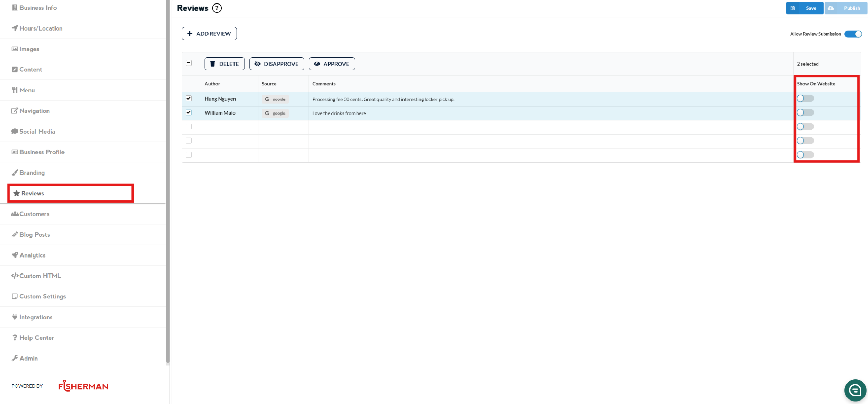Uncheck the Hung Nguyen review checkbox
868x404 pixels.
tap(188, 99)
